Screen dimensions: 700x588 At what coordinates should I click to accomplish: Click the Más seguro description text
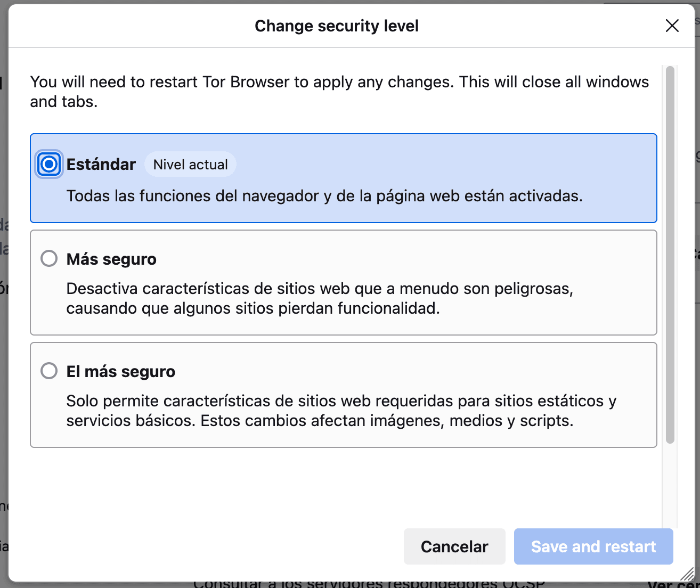320,298
